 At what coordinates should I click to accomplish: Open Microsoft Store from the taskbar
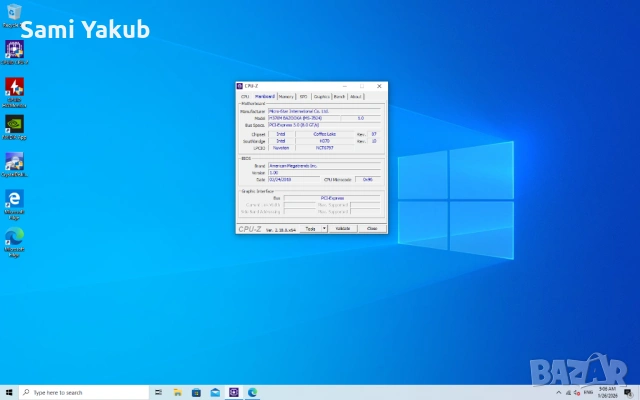click(x=198, y=392)
